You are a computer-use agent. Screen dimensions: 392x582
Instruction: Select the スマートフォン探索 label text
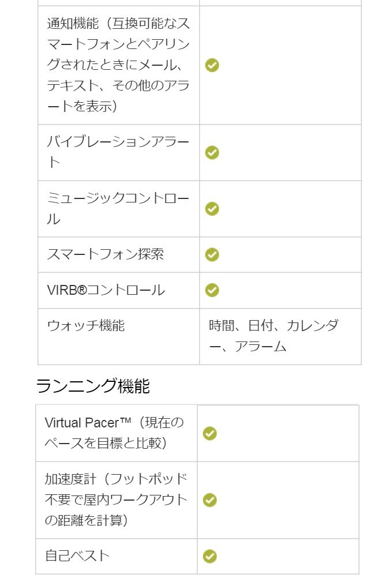click(x=105, y=254)
